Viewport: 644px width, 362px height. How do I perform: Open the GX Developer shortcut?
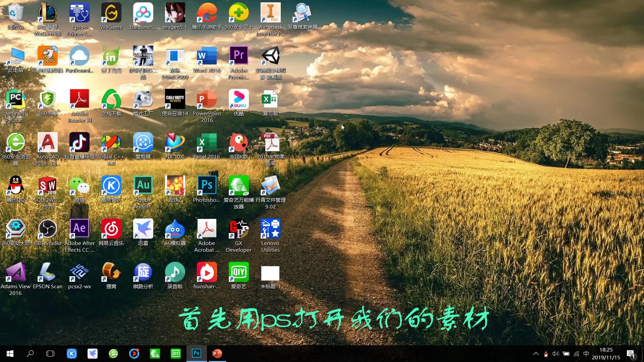click(238, 236)
